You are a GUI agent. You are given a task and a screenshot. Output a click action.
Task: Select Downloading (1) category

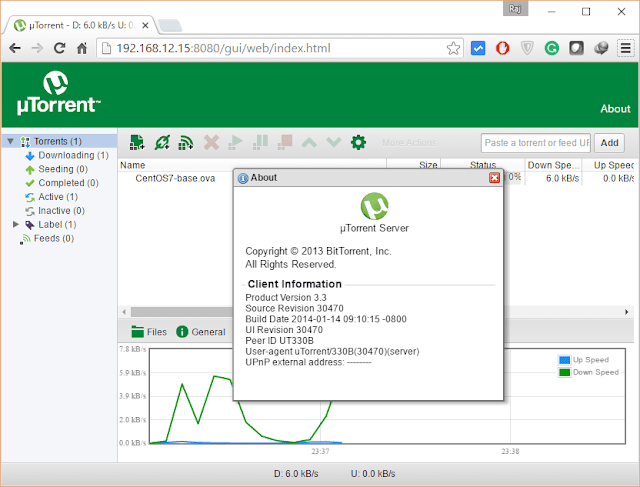[73, 155]
